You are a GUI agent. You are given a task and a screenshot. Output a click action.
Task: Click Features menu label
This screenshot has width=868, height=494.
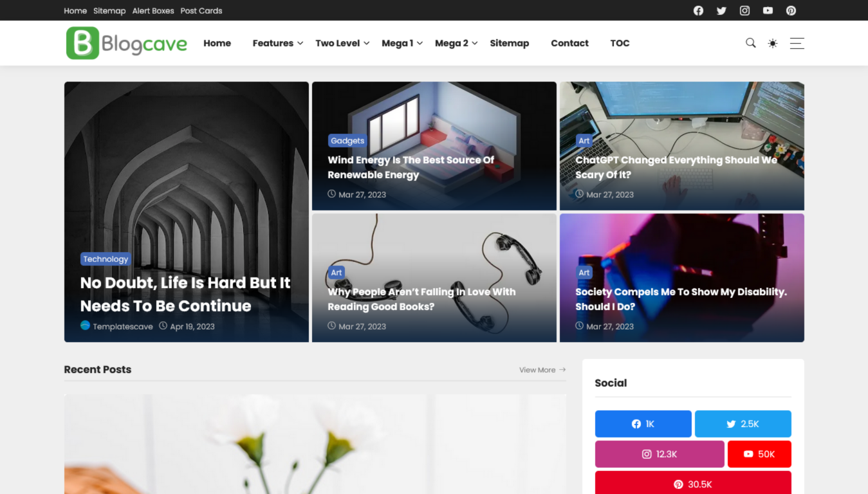273,43
